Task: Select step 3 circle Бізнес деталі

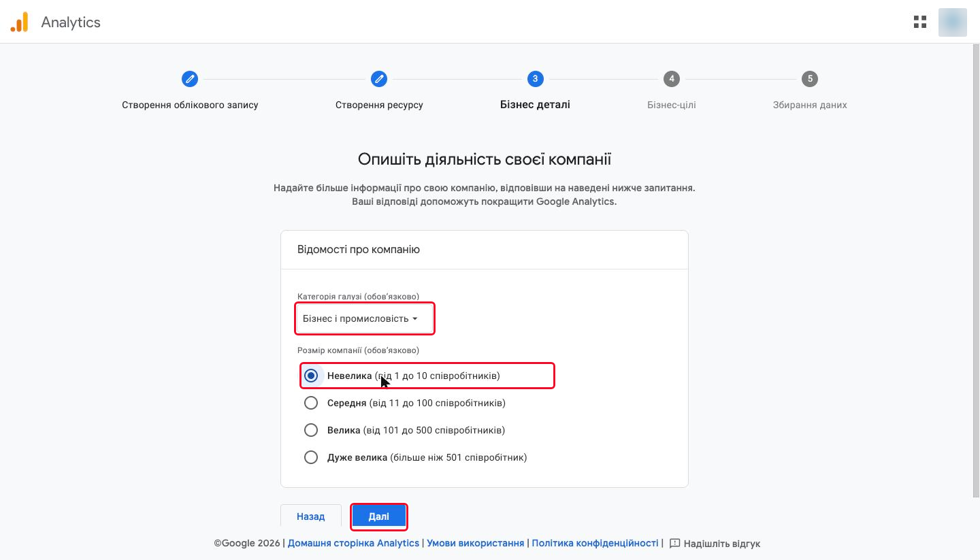Action: pos(536,79)
